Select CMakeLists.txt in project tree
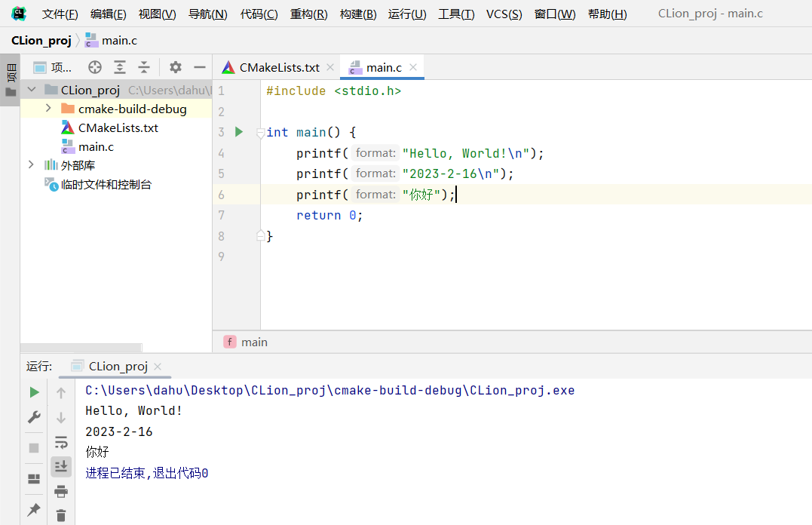812x525 pixels. pos(110,127)
